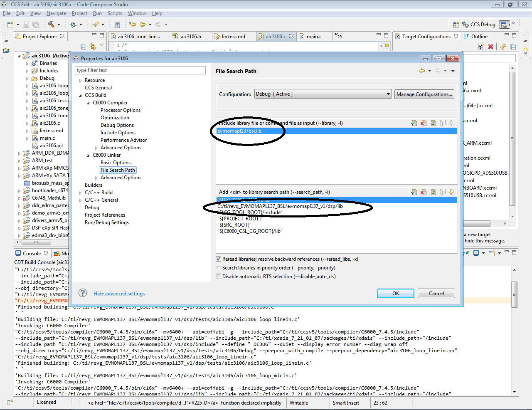The height and width of the screenshot is (410, 532).
Task: Click the Last Edit Location arrow icon
Action: click(133, 25)
